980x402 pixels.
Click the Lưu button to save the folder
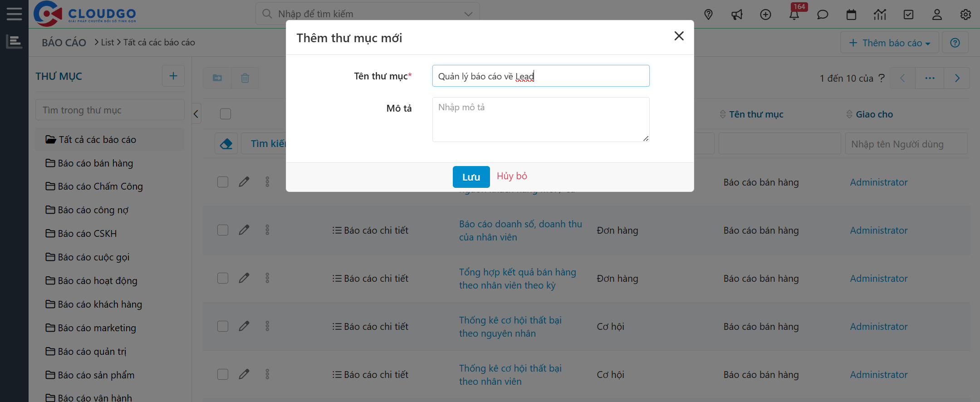pos(471,176)
